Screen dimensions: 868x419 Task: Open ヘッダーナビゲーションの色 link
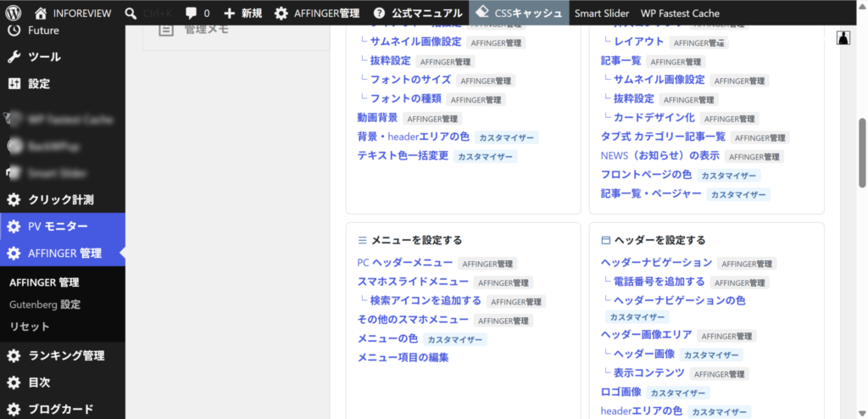(x=680, y=300)
